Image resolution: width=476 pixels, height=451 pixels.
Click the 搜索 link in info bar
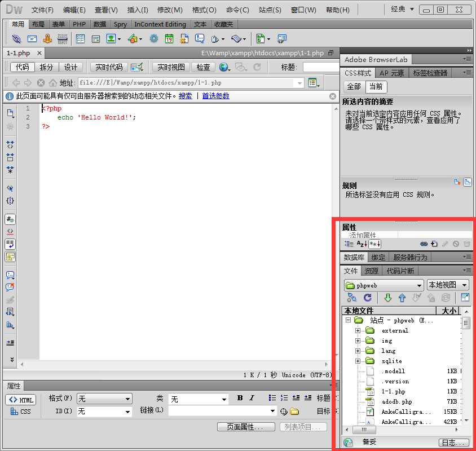(185, 96)
